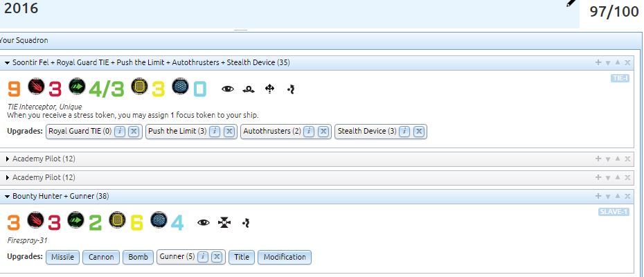Remove second Academy Pilot with X
This screenshot has width=644, height=277.
coord(627,177)
